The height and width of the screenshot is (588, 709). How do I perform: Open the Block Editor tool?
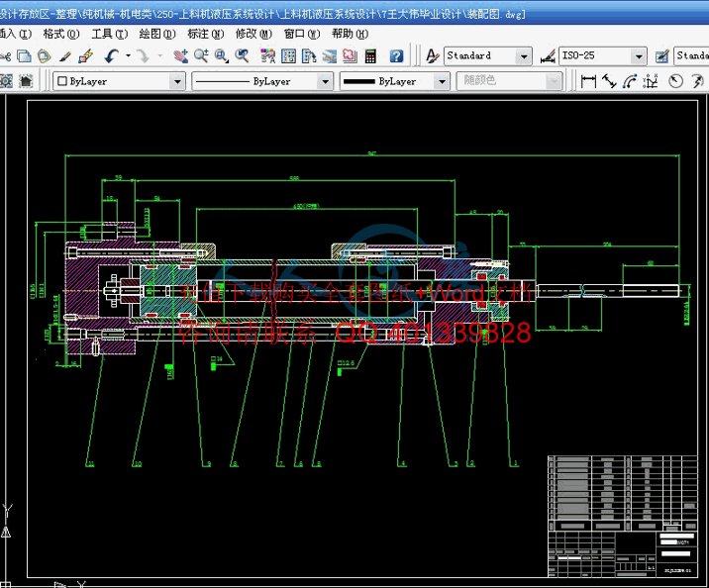click(x=85, y=56)
